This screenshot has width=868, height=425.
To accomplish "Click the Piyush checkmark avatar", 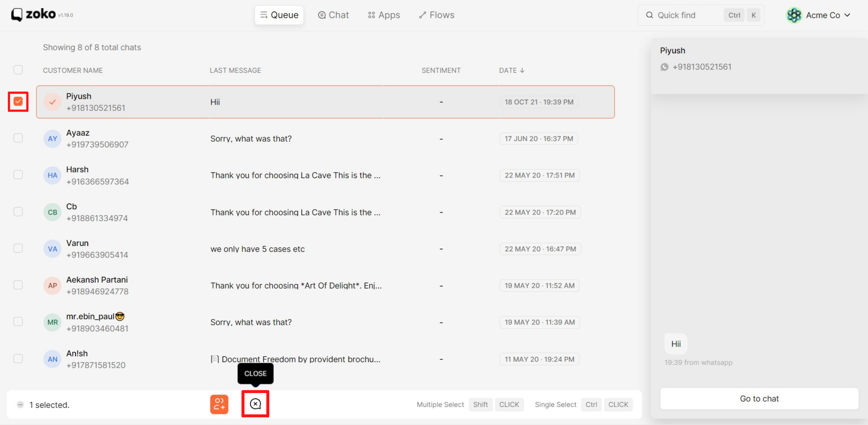I will pos(52,102).
